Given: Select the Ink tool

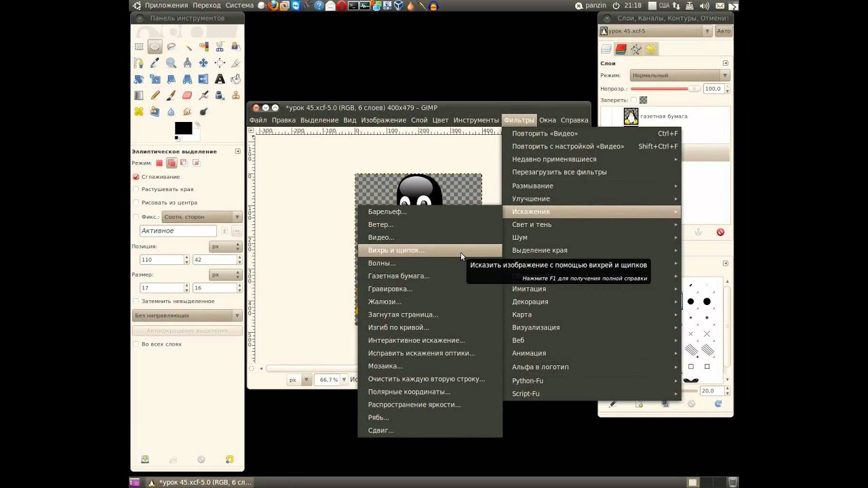Looking at the screenshot, I should click(220, 96).
